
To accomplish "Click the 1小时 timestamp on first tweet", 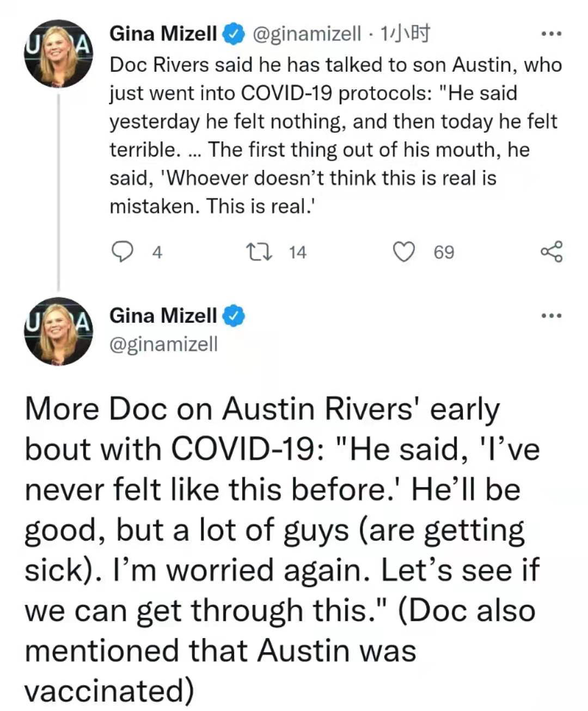I will click(404, 34).
